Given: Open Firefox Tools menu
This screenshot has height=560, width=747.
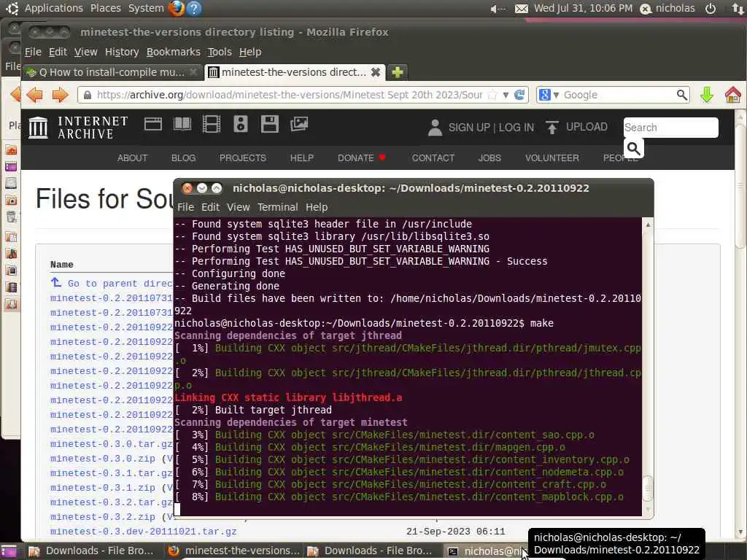Looking at the screenshot, I should click(219, 52).
